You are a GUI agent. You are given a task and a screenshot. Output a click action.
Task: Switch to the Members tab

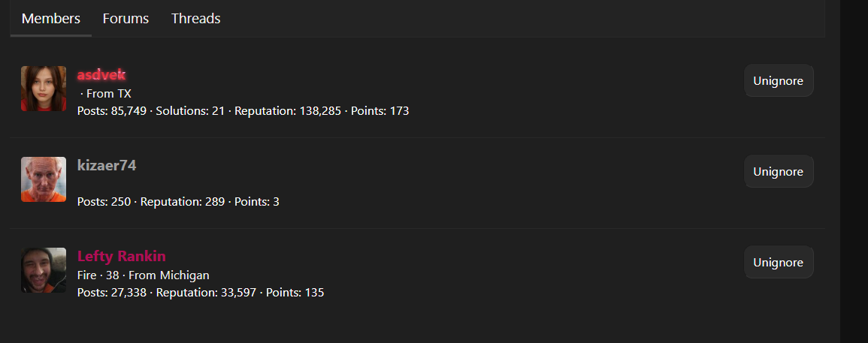click(51, 18)
